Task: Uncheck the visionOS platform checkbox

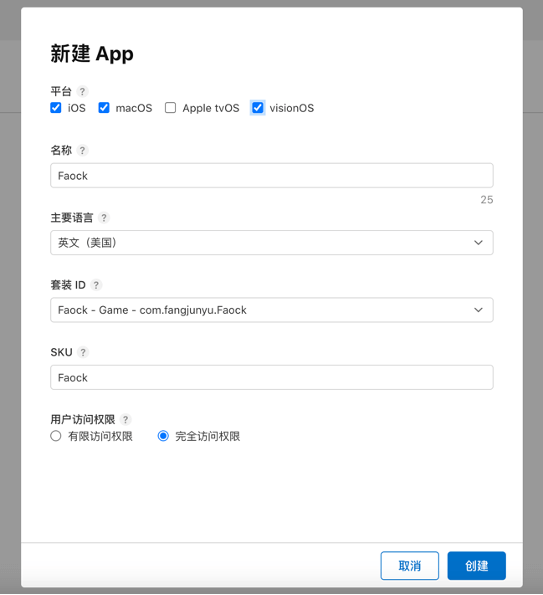Action: pyautogui.click(x=258, y=108)
